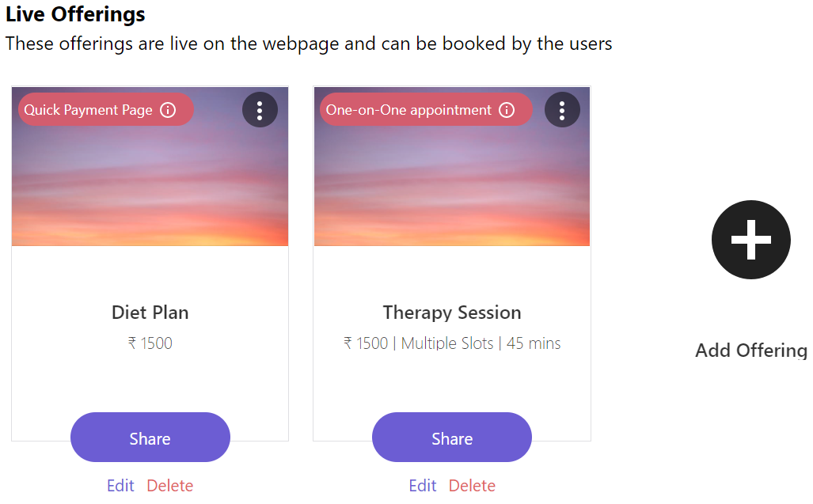Click Therapy Session price and slots details
This screenshot has width=813, height=504.
point(452,343)
